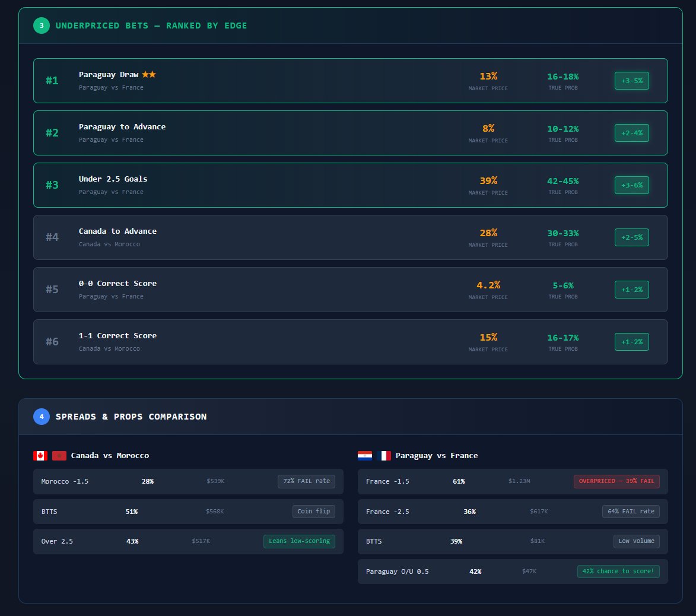Click the Canada flag icon
The image size is (696, 616).
[40, 455]
